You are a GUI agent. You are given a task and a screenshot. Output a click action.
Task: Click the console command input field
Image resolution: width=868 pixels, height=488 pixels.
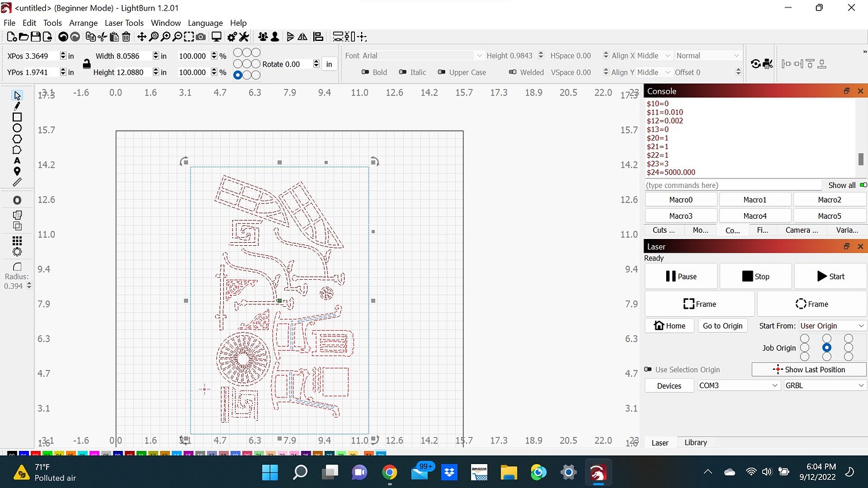733,186
